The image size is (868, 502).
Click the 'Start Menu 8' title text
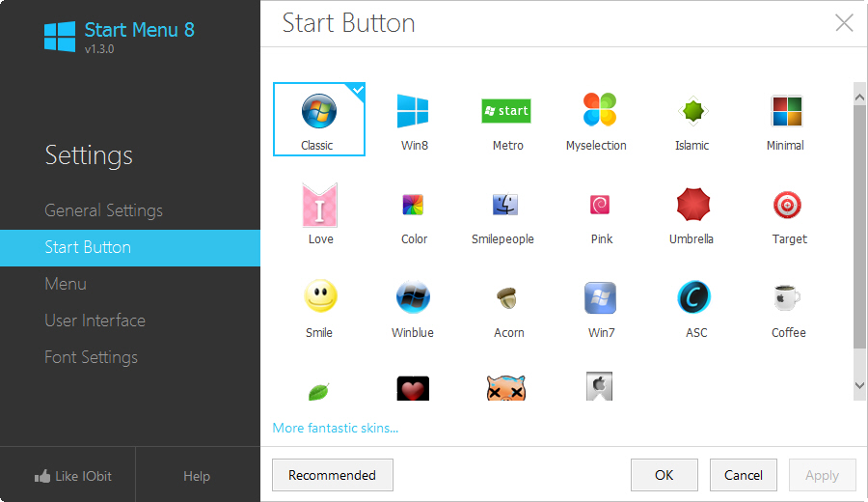click(x=140, y=30)
